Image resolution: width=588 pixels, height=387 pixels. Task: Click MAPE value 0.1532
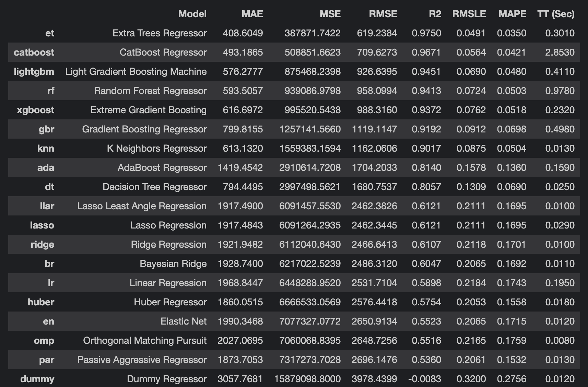click(511, 360)
